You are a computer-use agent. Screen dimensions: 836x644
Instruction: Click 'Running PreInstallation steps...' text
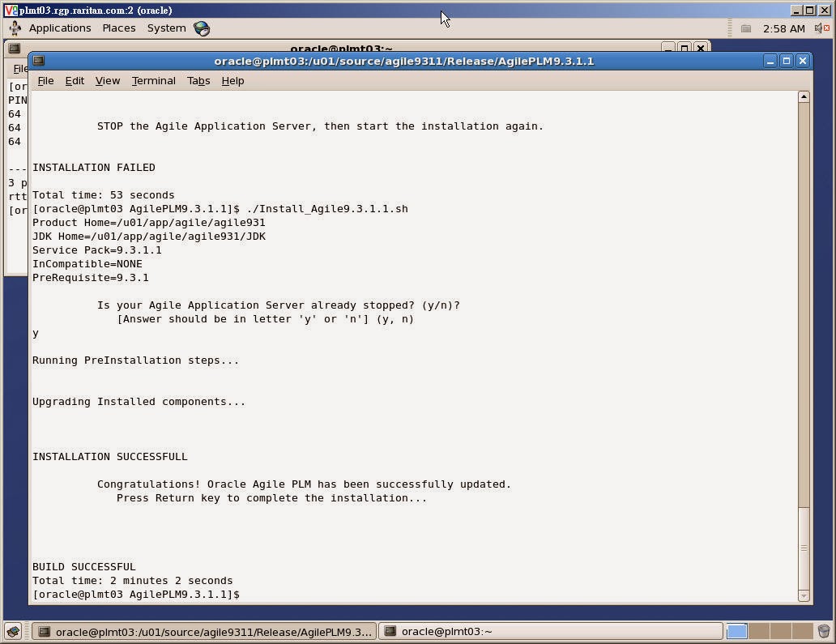(x=136, y=360)
